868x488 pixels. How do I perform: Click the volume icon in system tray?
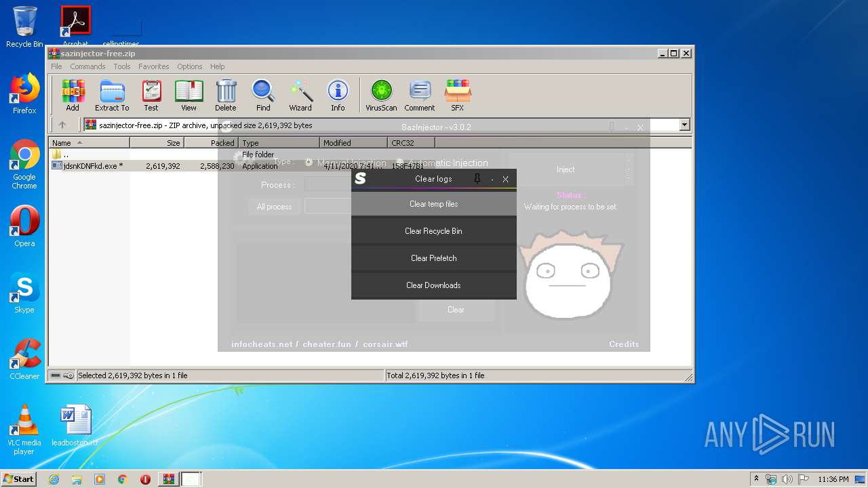(x=787, y=479)
